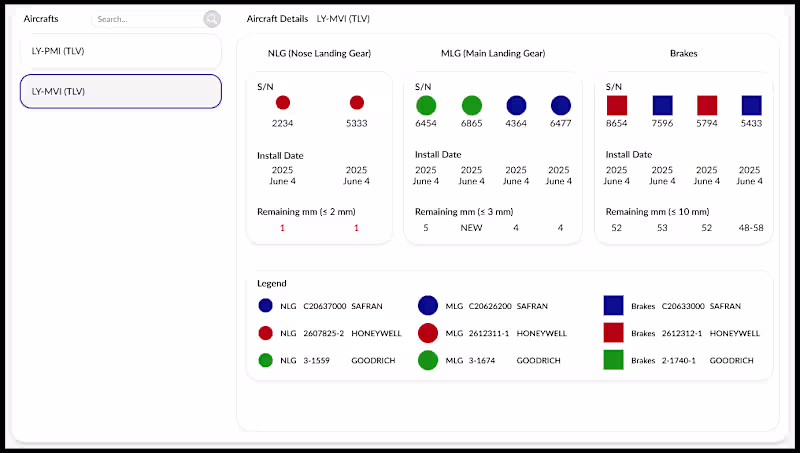Click brake serial number 8654
This screenshot has width=800, height=453.
coord(617,123)
